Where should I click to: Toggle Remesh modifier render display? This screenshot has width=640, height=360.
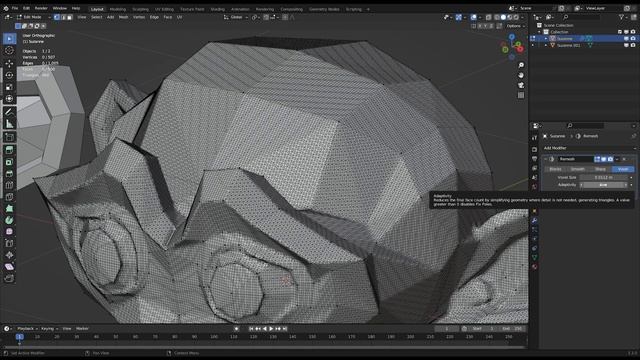click(610, 159)
